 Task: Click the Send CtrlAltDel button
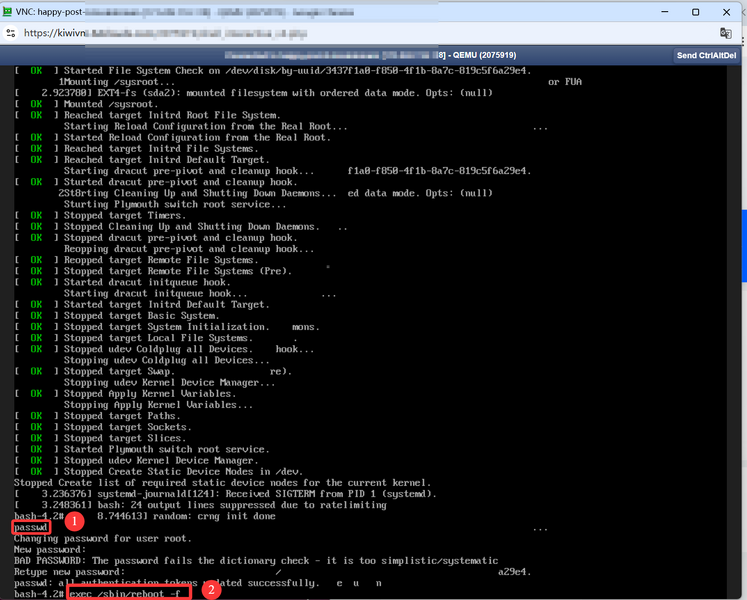click(707, 55)
